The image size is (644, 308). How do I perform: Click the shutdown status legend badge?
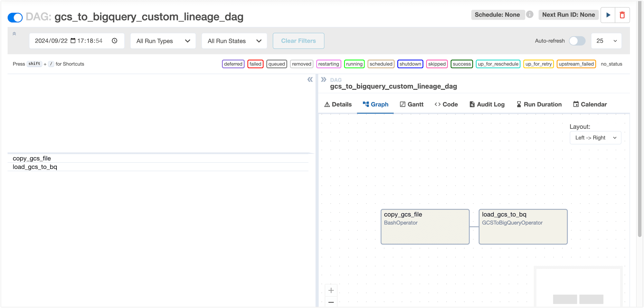coord(410,64)
